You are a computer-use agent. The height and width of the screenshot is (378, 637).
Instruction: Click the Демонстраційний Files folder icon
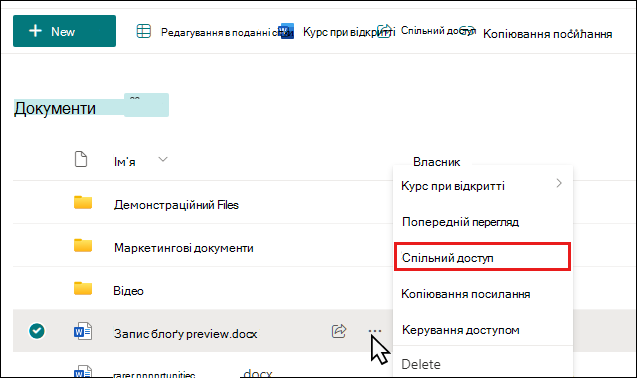click(x=83, y=202)
